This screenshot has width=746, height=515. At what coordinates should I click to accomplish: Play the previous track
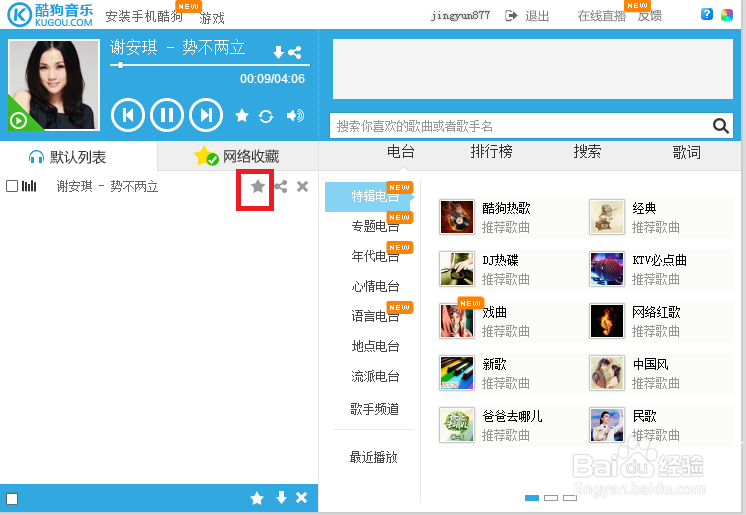tap(128, 115)
